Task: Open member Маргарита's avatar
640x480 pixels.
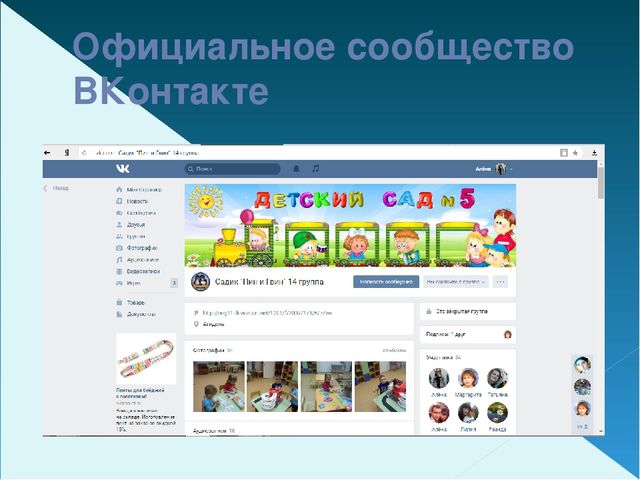Action: pyautogui.click(x=468, y=378)
